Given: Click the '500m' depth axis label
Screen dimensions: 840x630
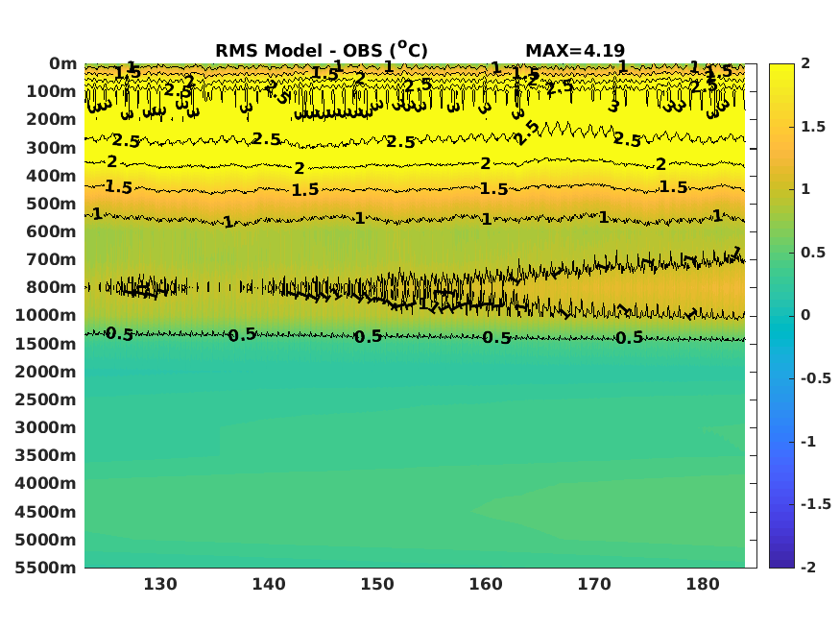Looking at the screenshot, I should 52,205.
